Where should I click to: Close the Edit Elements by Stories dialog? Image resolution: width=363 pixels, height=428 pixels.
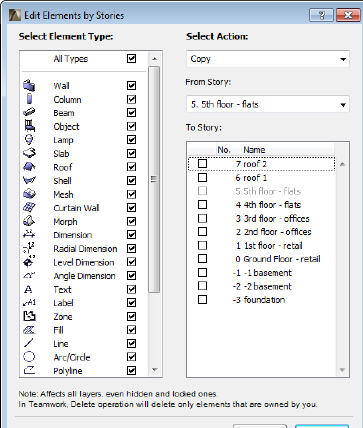(348, 15)
